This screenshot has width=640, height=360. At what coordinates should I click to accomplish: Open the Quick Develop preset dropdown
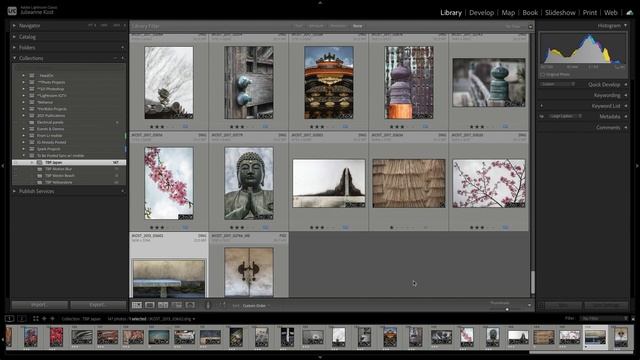click(x=558, y=84)
